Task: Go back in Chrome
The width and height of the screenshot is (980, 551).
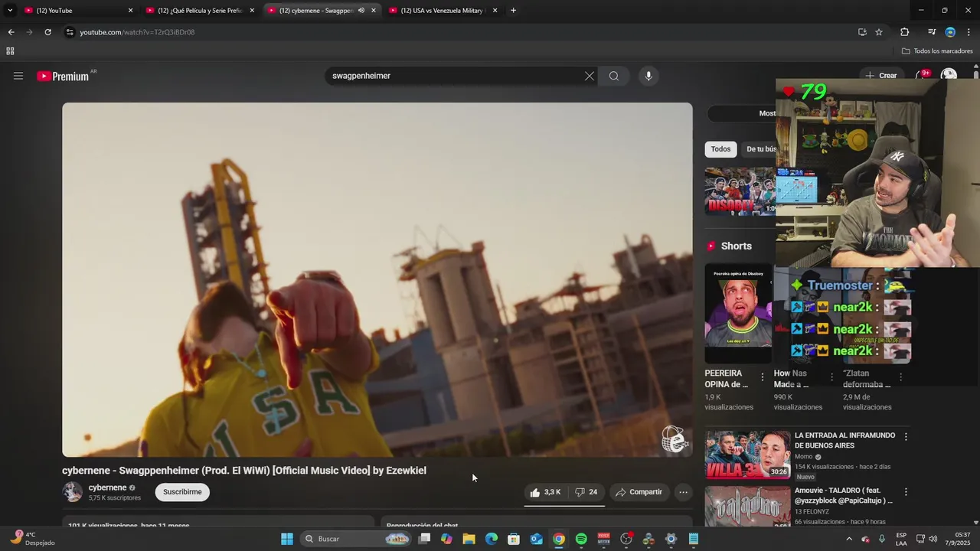Action: [11, 32]
